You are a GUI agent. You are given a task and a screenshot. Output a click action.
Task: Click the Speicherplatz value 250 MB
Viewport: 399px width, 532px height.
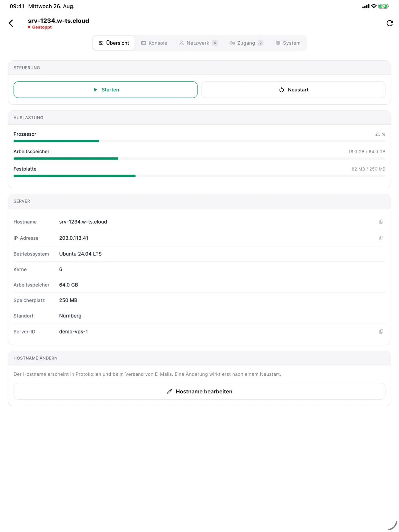[x=68, y=300]
